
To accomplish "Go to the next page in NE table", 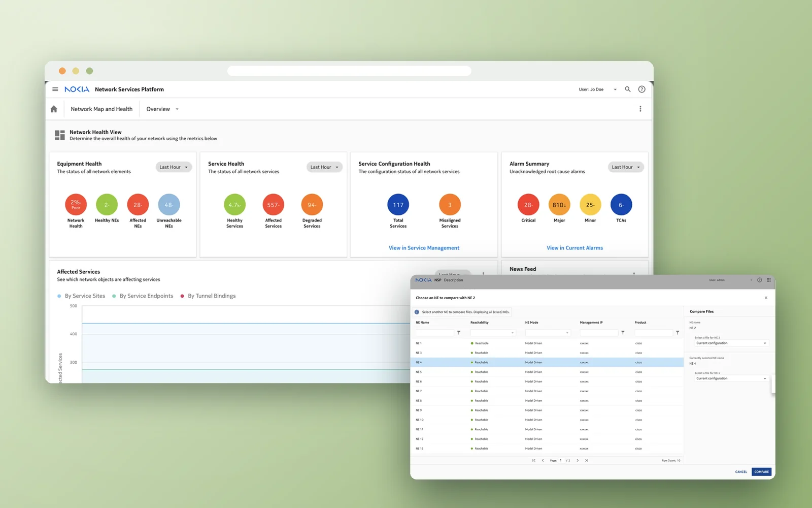I will (578, 461).
